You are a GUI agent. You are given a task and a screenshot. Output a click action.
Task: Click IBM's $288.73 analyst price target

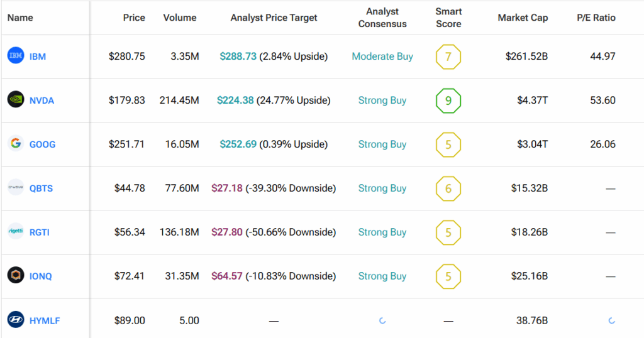[x=238, y=57]
